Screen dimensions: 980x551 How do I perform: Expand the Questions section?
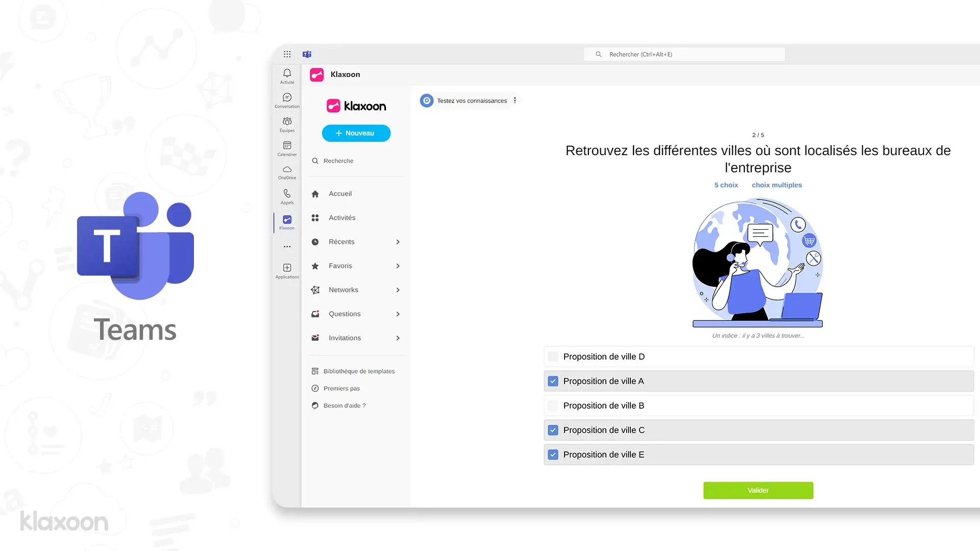click(398, 314)
